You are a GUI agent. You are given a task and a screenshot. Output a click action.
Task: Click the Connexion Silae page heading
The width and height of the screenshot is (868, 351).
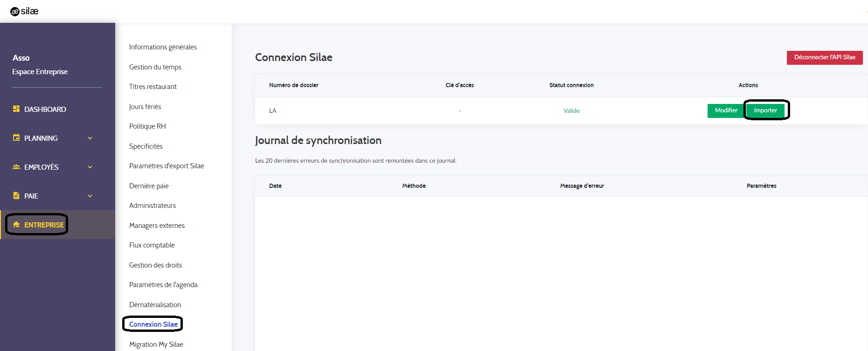coord(294,57)
